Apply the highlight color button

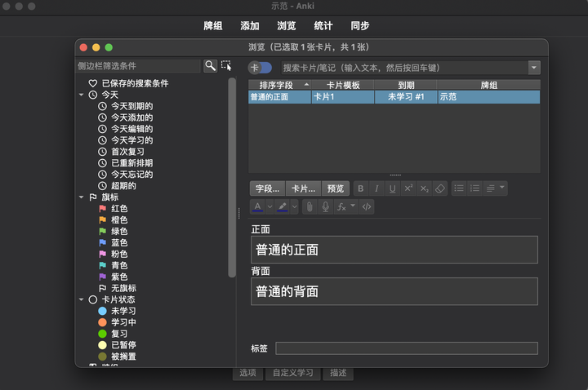[x=282, y=206]
